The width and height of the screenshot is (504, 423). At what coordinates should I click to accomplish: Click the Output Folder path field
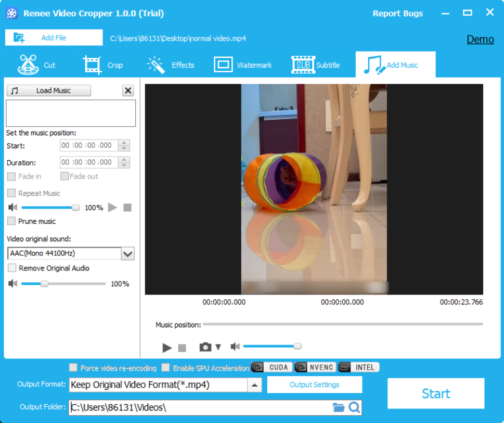tap(200, 407)
